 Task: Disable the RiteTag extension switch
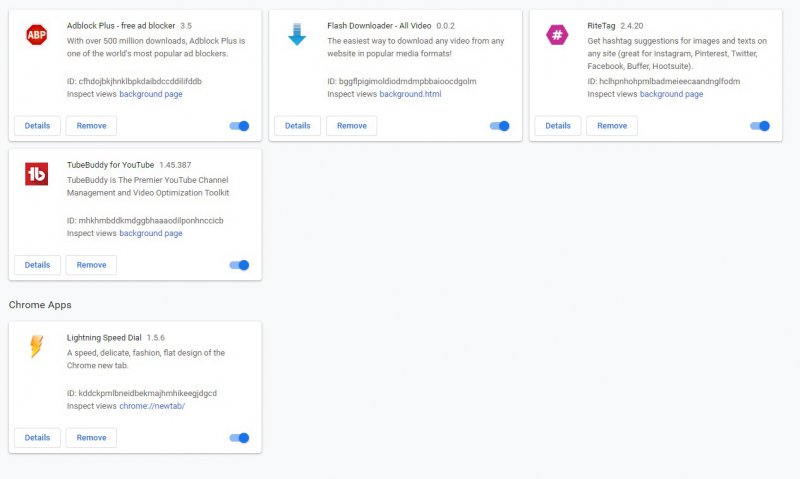pos(760,126)
